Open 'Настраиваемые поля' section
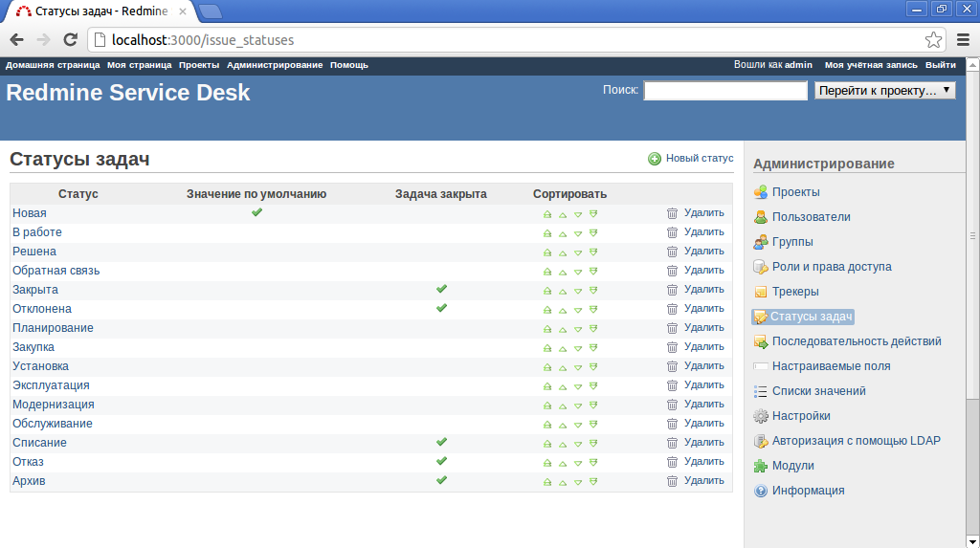The height and width of the screenshot is (548, 980). (831, 366)
